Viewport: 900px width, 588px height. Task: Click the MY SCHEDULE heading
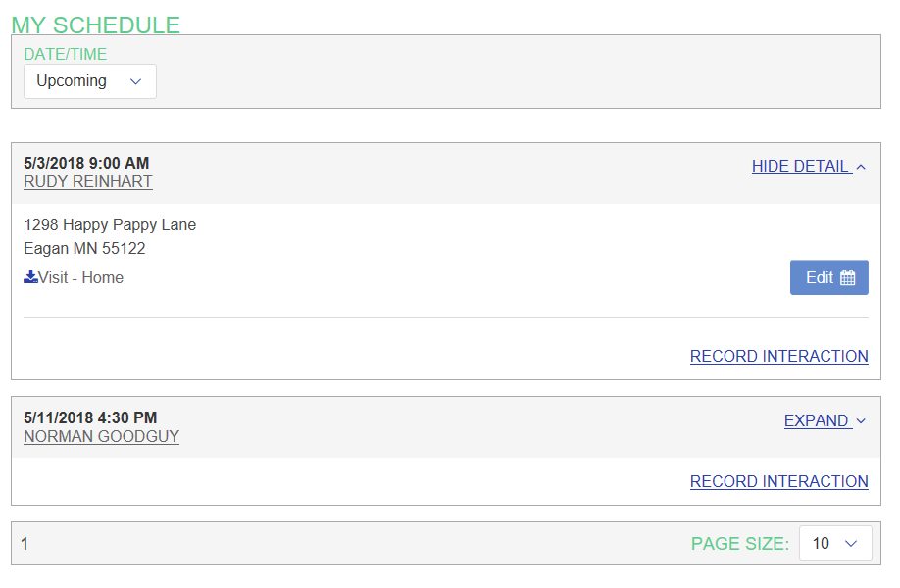point(96,25)
